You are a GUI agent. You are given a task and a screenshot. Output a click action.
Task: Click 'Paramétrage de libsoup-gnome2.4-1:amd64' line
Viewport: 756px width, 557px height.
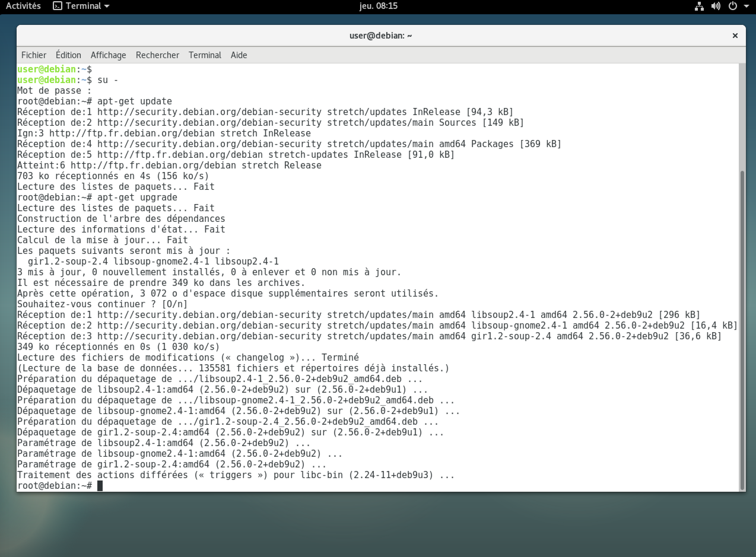[x=180, y=454]
